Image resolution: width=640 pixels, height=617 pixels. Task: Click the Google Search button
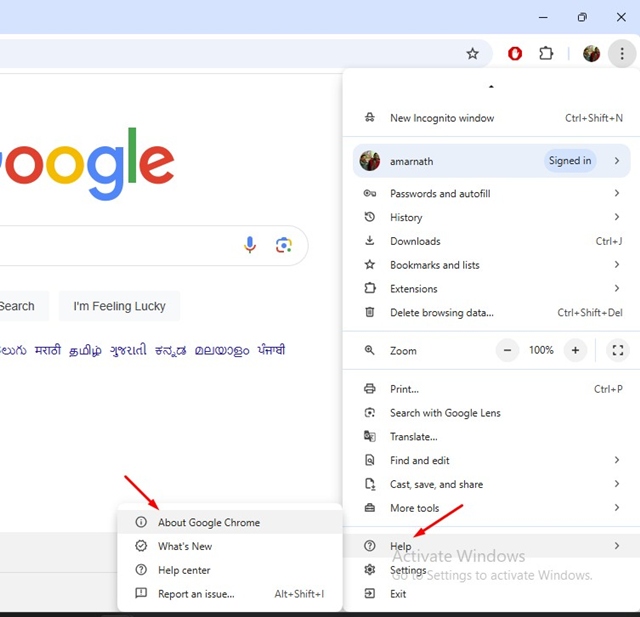22,306
